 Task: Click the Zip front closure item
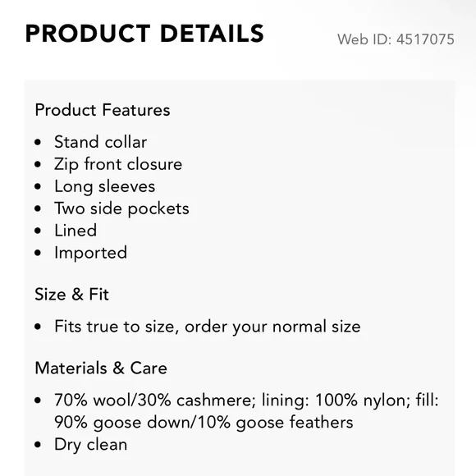point(118,164)
